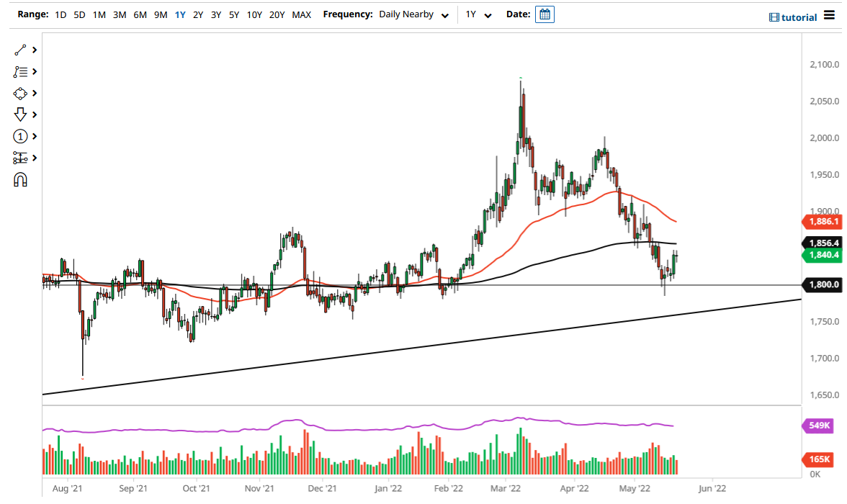Expand the arrow marker tool options chevron
Image resolution: width=847 pixels, height=504 pixels.
click(35, 114)
